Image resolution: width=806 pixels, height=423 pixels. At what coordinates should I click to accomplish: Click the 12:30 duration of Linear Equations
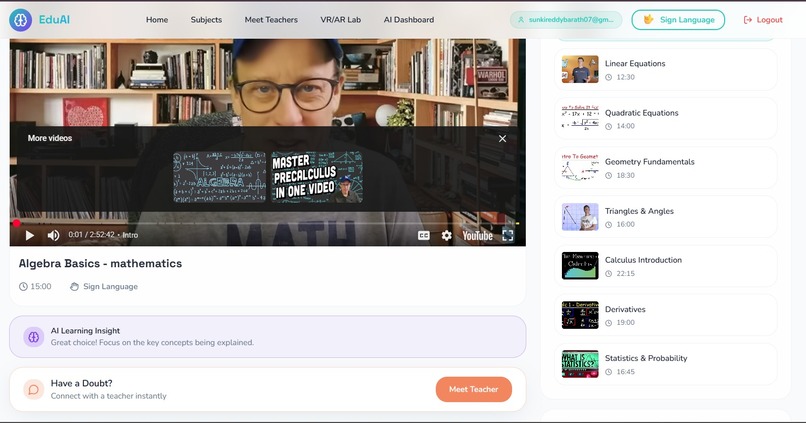click(x=626, y=77)
